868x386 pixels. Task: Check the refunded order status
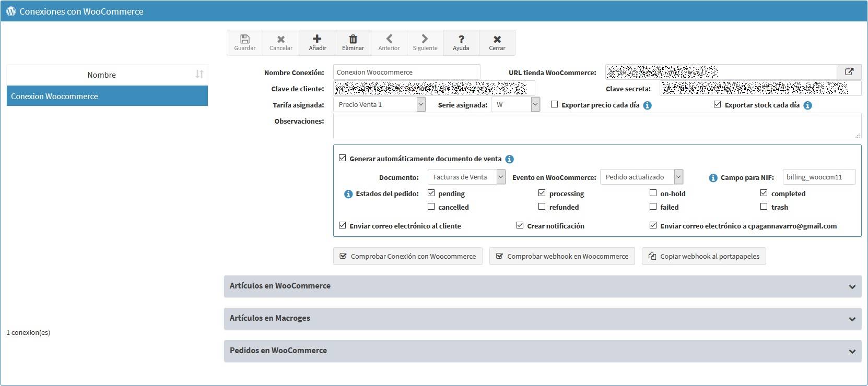542,207
